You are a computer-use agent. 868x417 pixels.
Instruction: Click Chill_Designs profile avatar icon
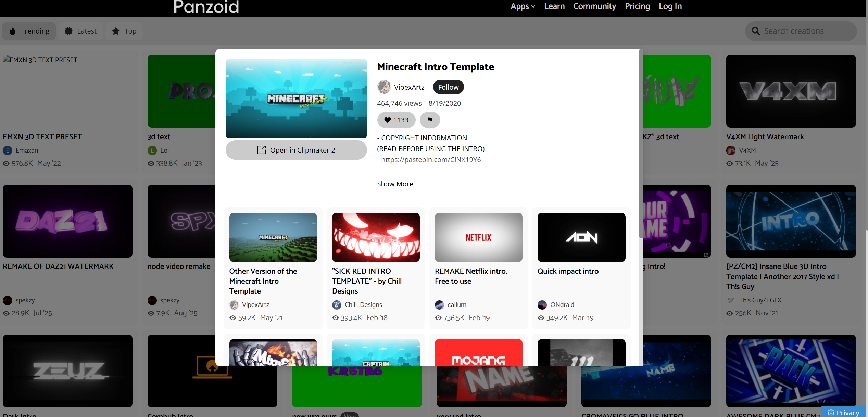(337, 305)
